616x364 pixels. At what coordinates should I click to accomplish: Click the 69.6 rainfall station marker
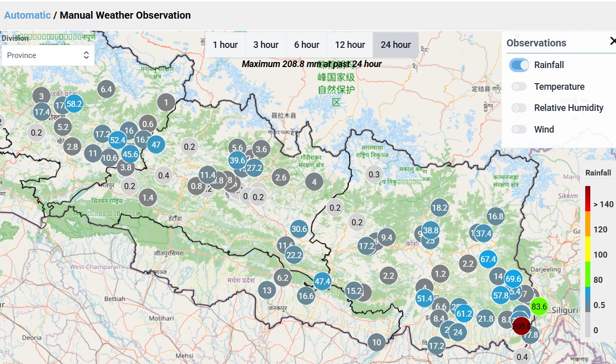tap(513, 278)
